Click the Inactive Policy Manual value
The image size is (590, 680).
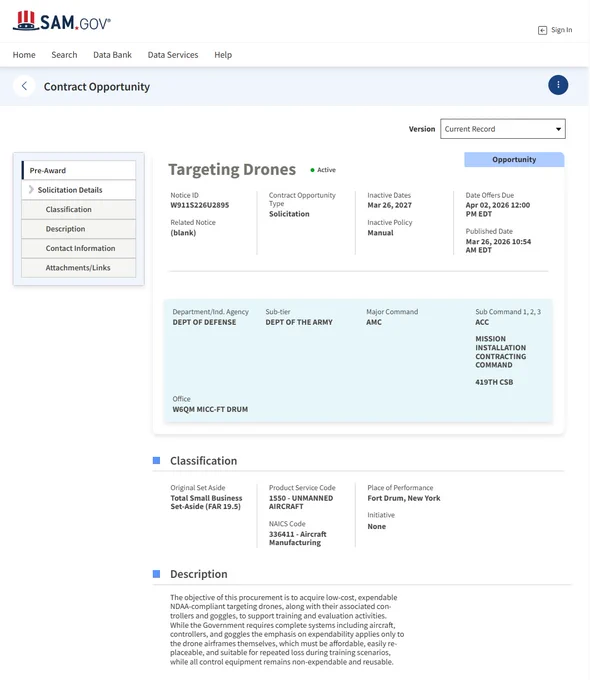[x=380, y=233]
